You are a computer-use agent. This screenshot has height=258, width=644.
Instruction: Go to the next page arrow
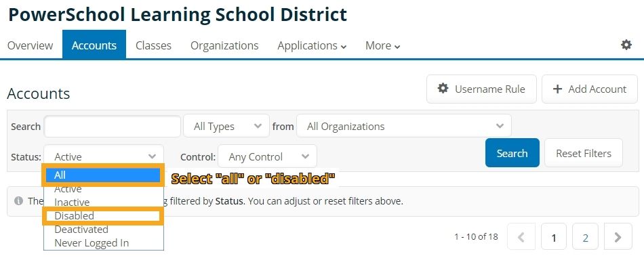(618, 237)
